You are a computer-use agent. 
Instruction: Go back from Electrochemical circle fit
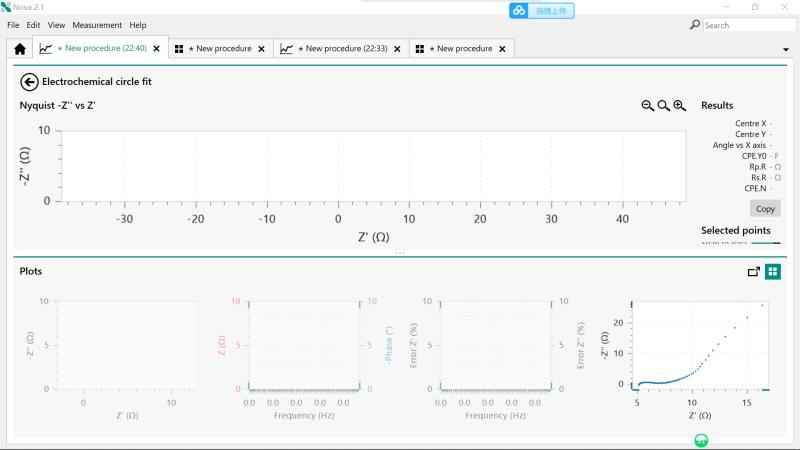click(x=29, y=82)
